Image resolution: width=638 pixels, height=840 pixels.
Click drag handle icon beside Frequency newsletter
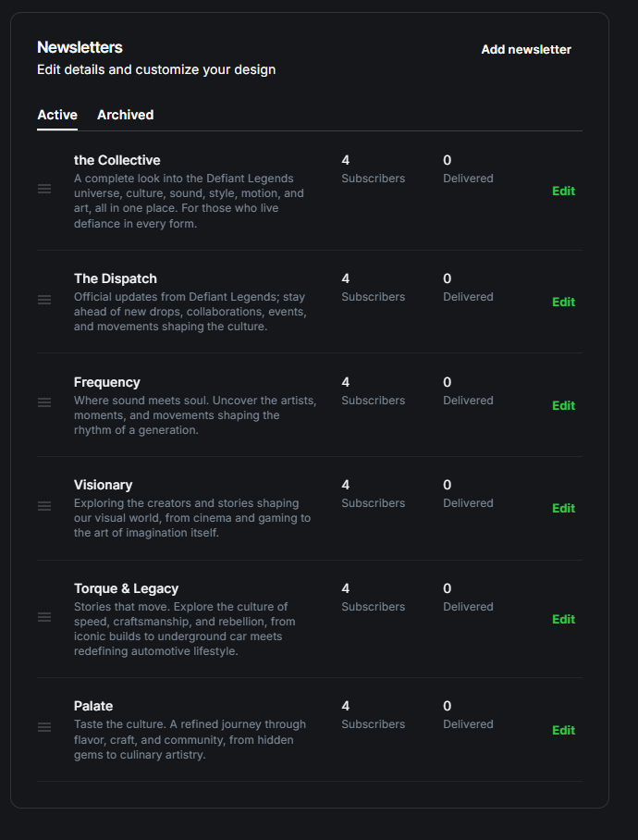tap(44, 402)
